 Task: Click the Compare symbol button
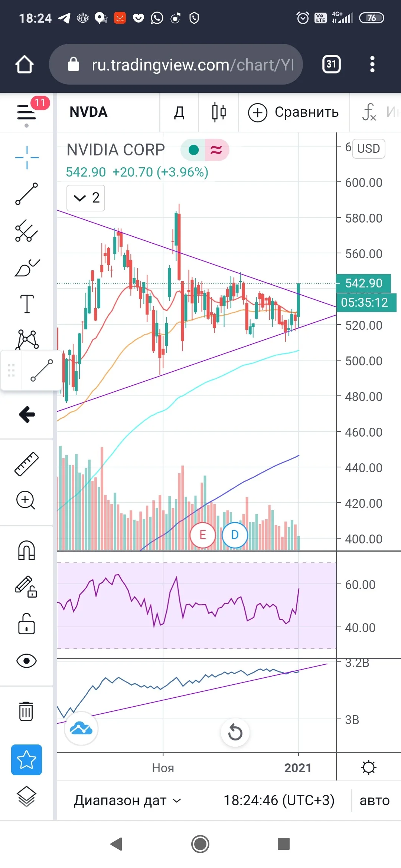point(294,112)
